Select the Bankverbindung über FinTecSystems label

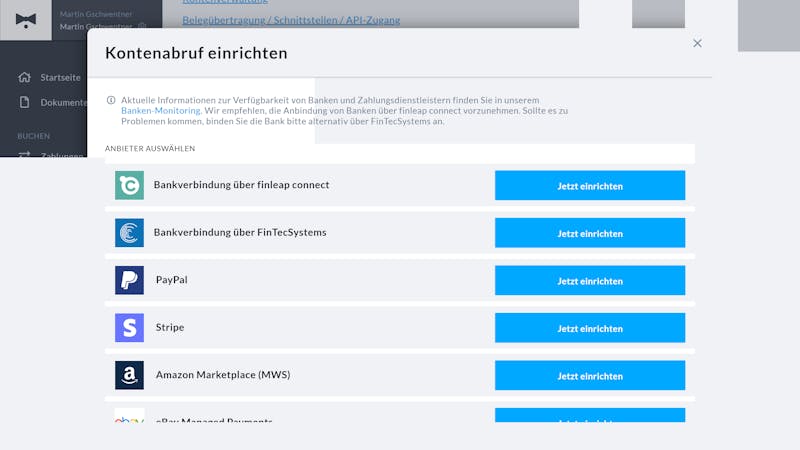coord(240,232)
